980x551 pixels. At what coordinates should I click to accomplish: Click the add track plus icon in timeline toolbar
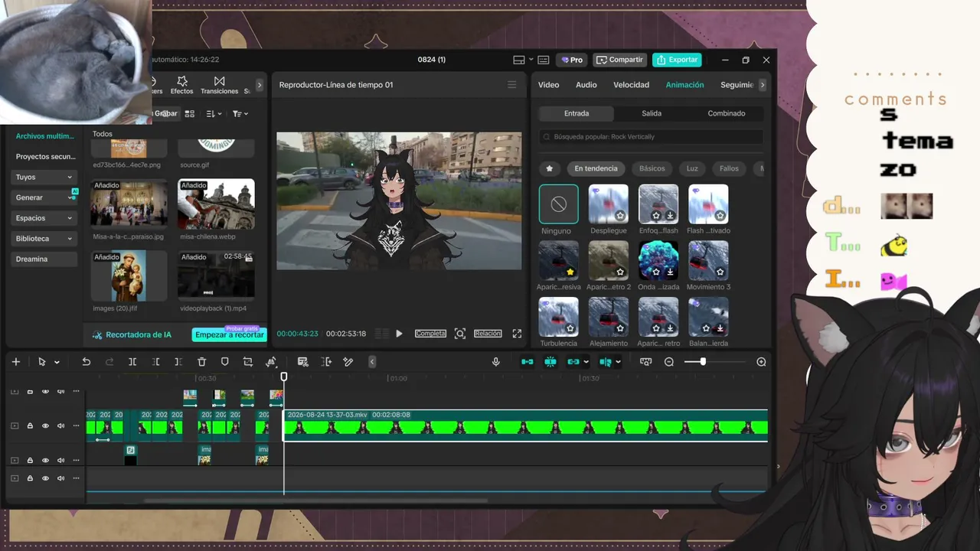pyautogui.click(x=16, y=362)
